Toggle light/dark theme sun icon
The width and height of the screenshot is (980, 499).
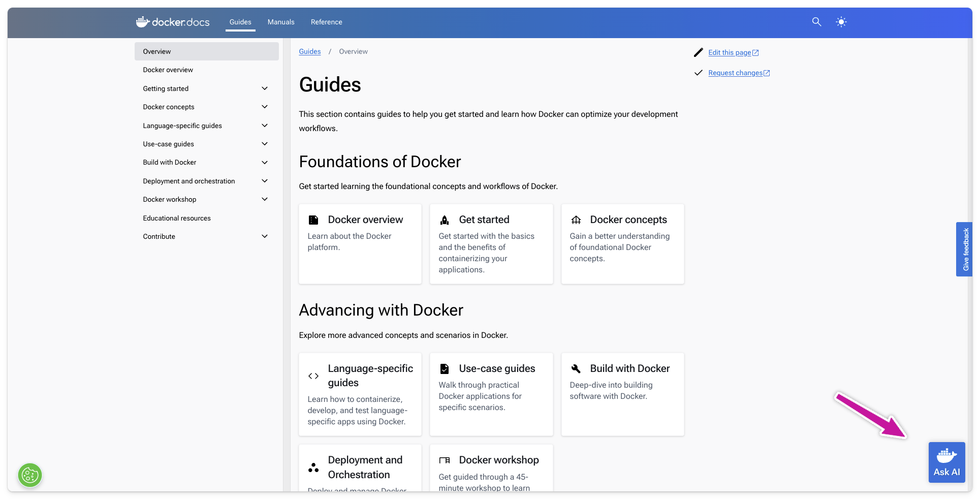841,22
